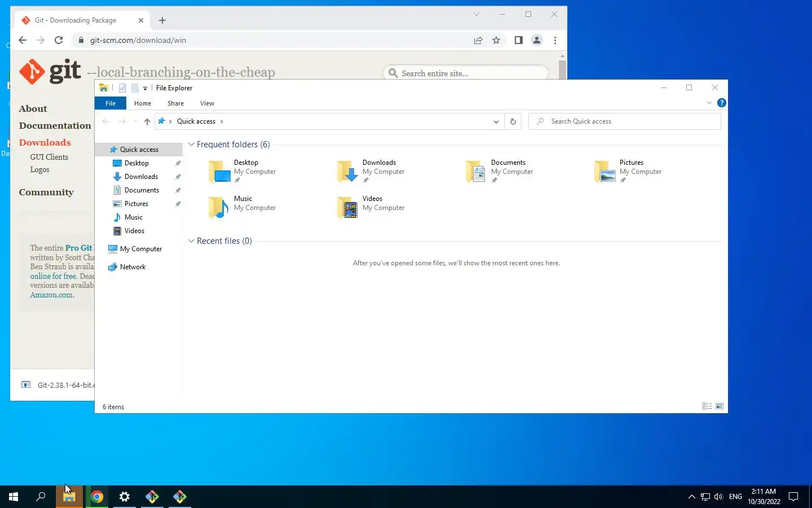The height and width of the screenshot is (508, 812).
Task: Click the taskbar clock showing 2:11 AM
Action: (x=764, y=497)
